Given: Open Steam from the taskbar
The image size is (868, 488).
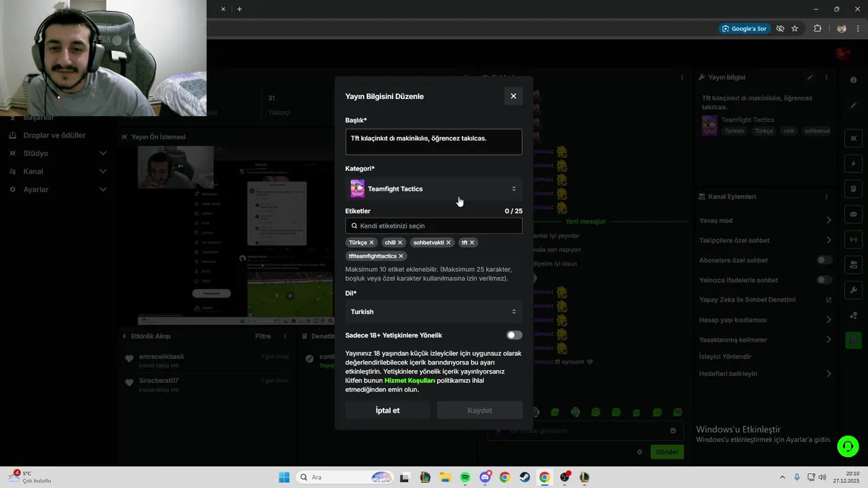Looking at the screenshot, I should point(524,477).
